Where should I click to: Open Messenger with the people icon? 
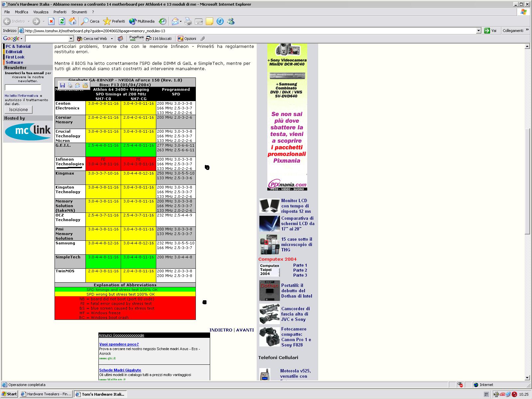coord(231,21)
